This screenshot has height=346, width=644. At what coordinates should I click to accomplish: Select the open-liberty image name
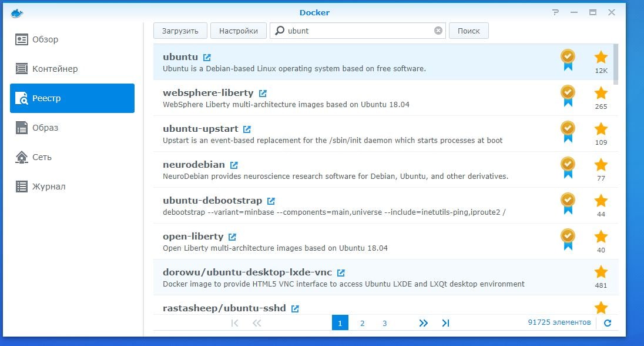pyautogui.click(x=193, y=236)
